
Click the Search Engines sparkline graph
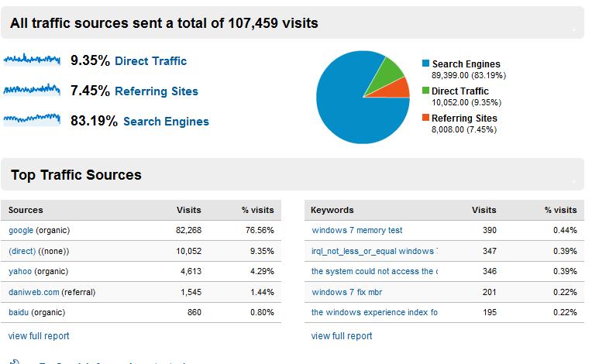(x=32, y=119)
